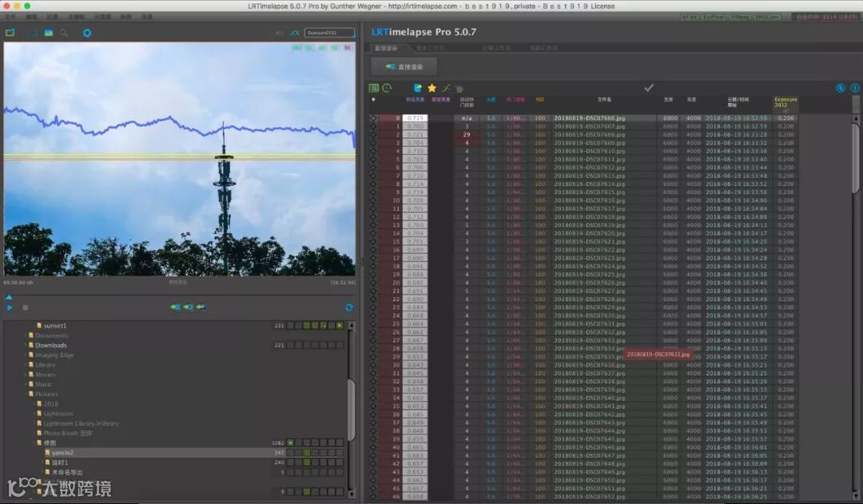Click the magnifier search icon above preview

(64, 33)
